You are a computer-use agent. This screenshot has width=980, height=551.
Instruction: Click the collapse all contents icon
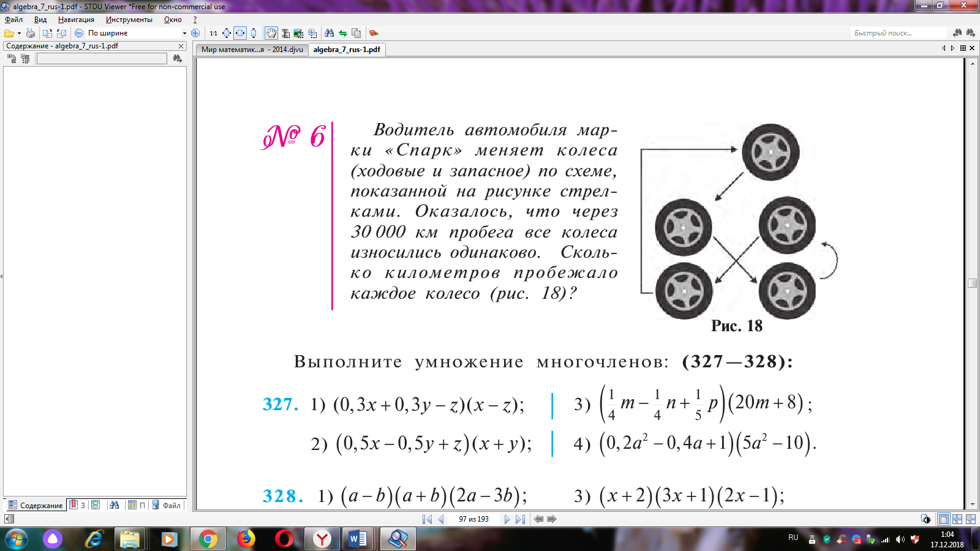[25, 59]
